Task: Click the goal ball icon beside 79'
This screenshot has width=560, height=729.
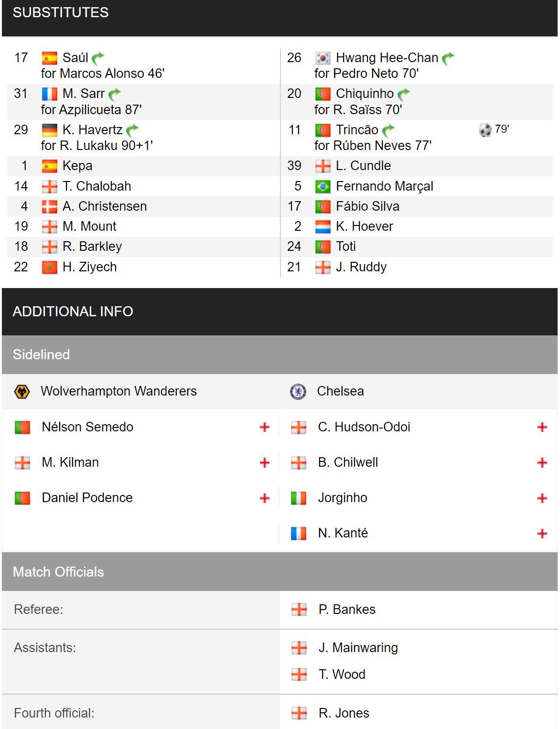Action: [485, 130]
